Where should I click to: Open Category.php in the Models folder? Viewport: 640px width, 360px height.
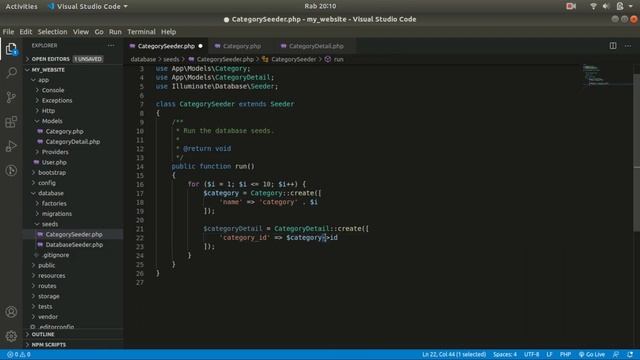64,131
